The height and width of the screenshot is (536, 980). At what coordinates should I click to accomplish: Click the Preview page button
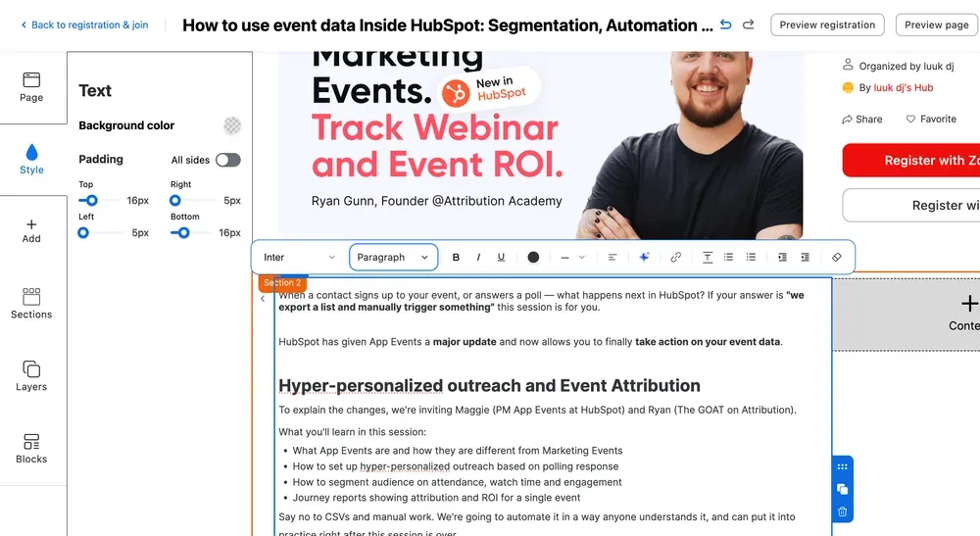(x=936, y=25)
